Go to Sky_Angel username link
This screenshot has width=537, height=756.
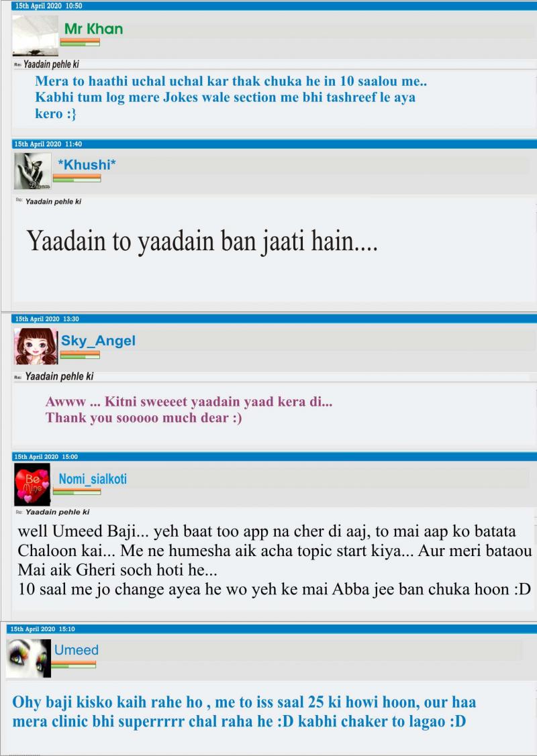(x=98, y=341)
